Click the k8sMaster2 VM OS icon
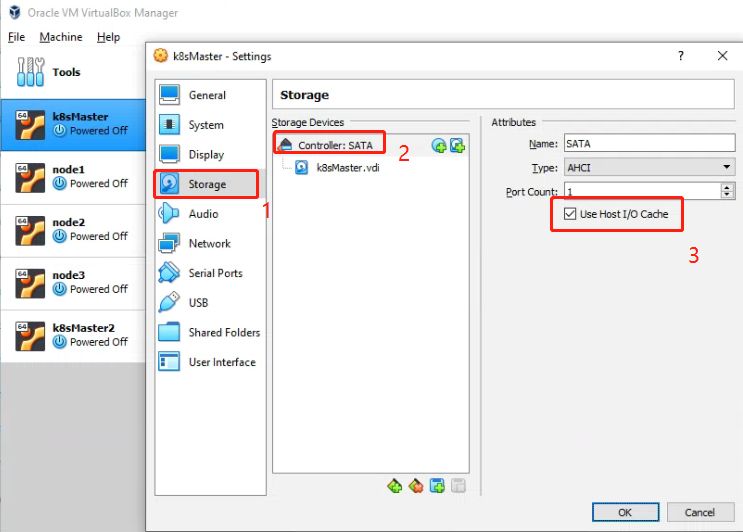The width and height of the screenshot is (743, 532). (x=30, y=337)
